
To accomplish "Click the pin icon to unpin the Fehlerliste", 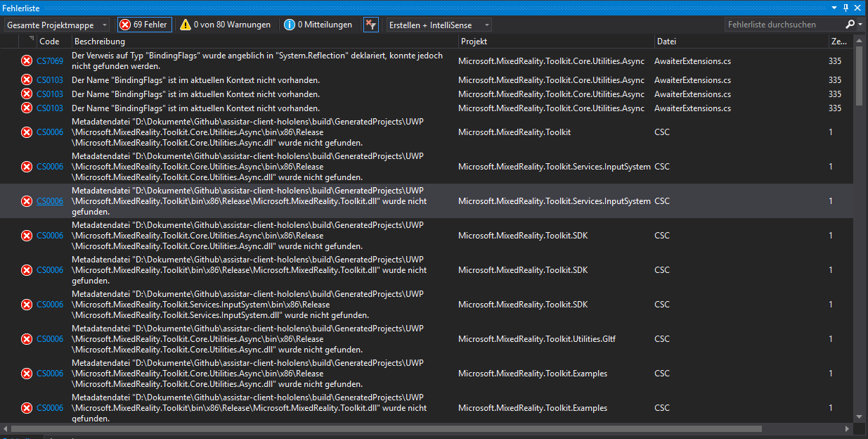I will coord(848,8).
